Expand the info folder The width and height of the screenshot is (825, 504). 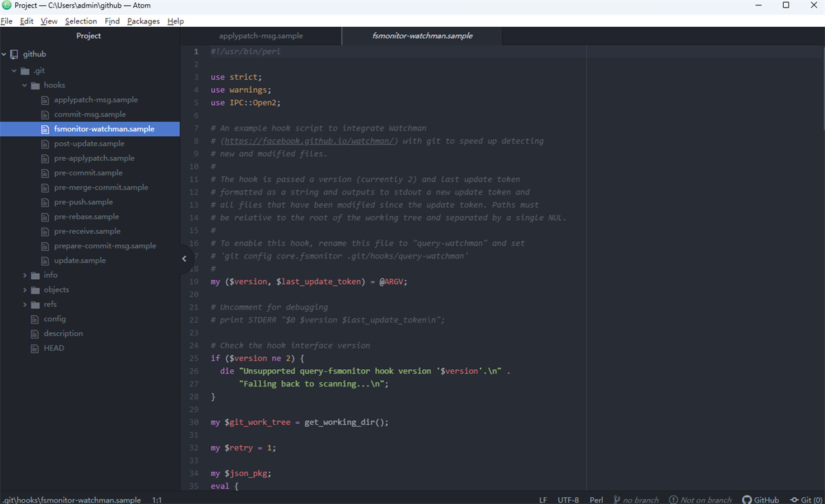[25, 275]
